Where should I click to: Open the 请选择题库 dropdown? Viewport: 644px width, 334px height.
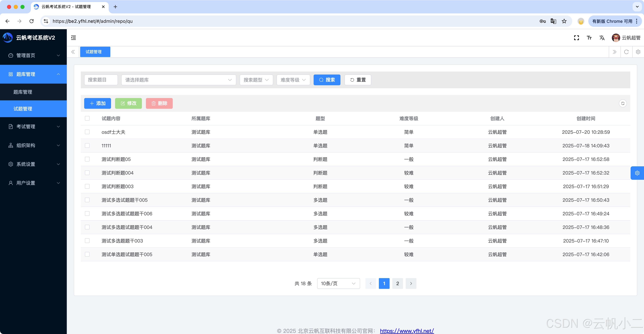[178, 80]
